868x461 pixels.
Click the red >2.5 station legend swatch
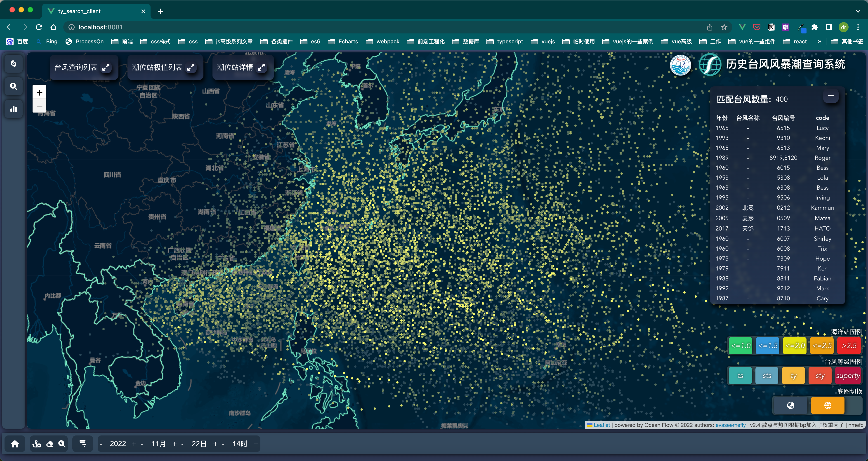849,346
